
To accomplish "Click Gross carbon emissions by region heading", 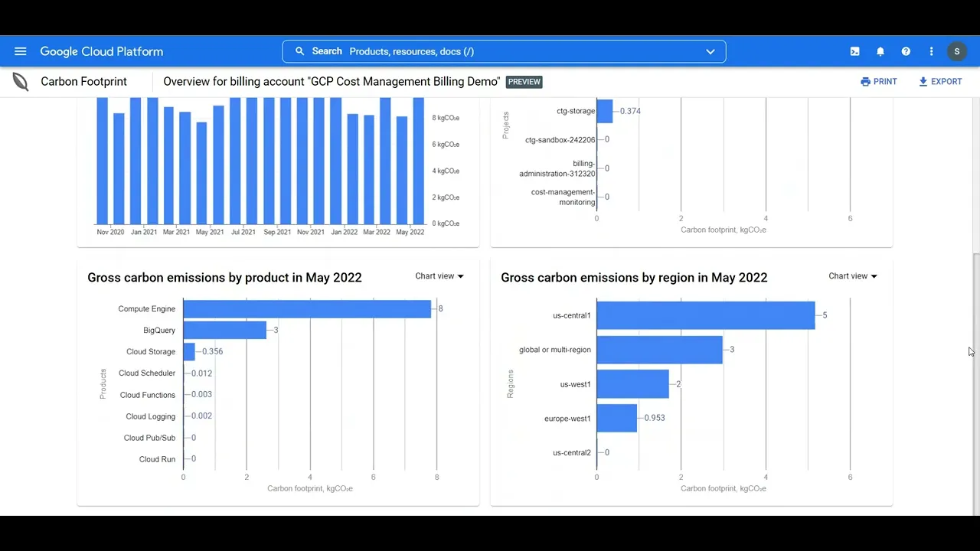I will [634, 278].
